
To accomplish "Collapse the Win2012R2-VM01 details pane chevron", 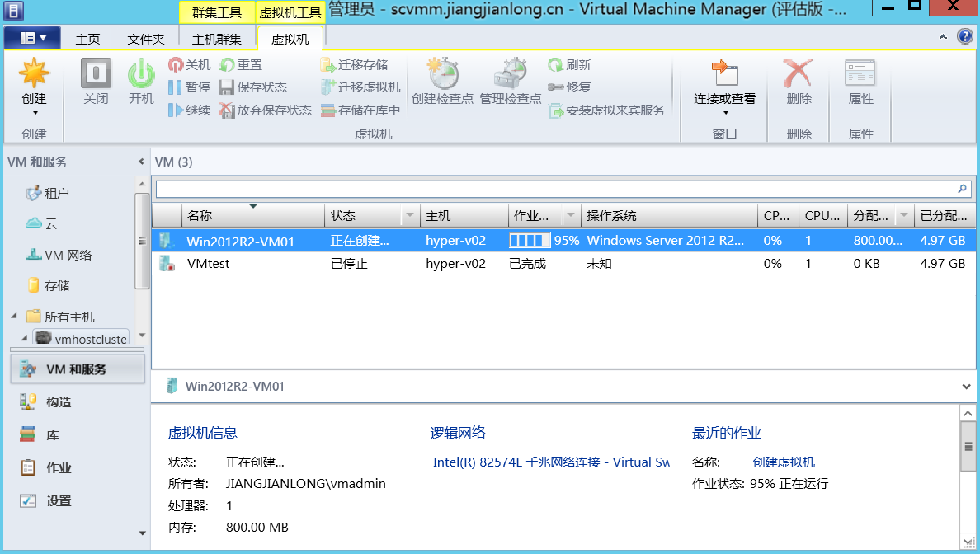I will click(x=966, y=387).
